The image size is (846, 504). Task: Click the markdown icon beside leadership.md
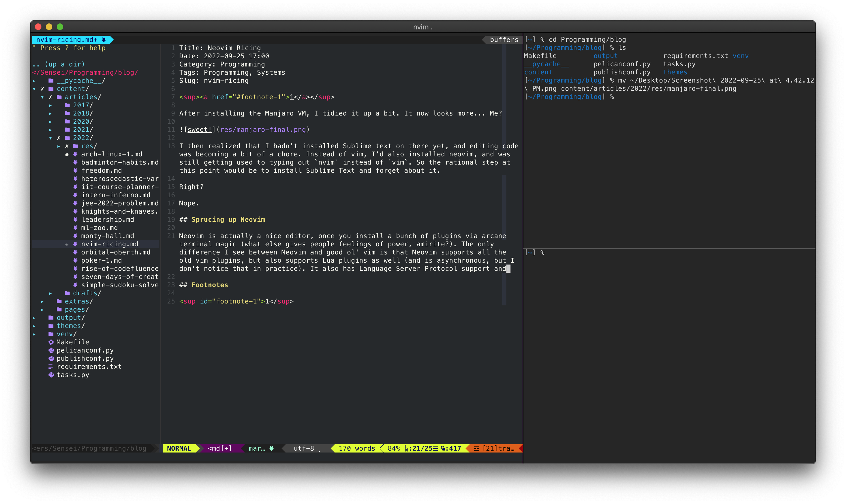pyautogui.click(x=75, y=219)
